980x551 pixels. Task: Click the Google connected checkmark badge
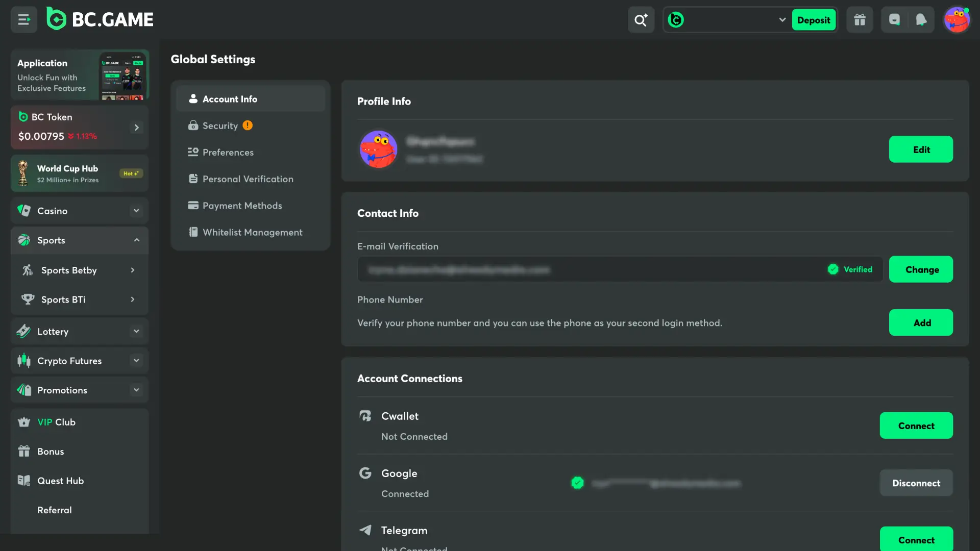point(577,483)
